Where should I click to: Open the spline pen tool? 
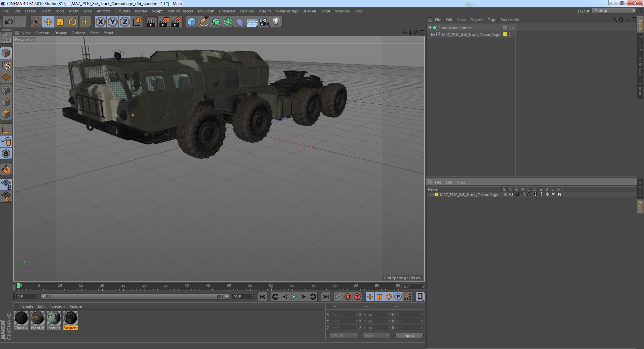pyautogui.click(x=204, y=22)
